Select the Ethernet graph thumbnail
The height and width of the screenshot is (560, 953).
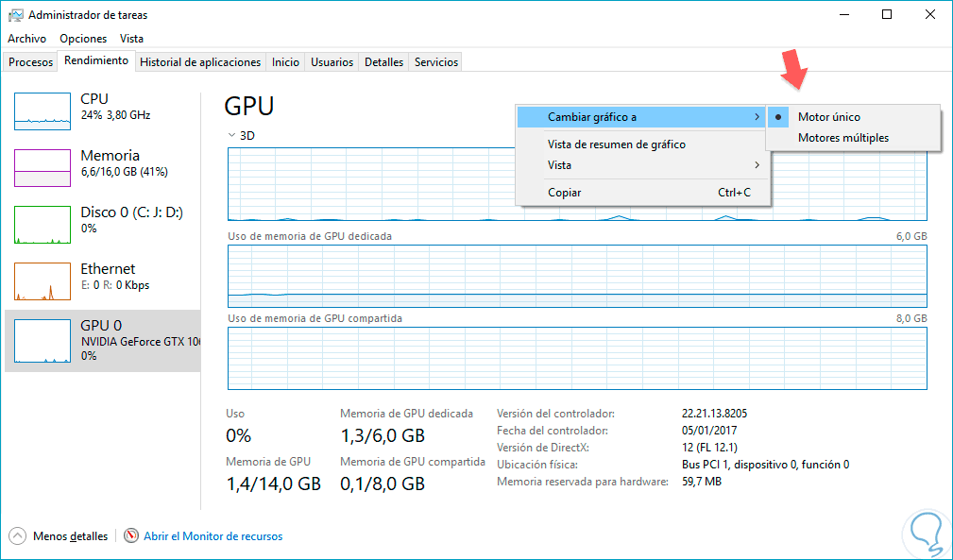(x=43, y=280)
